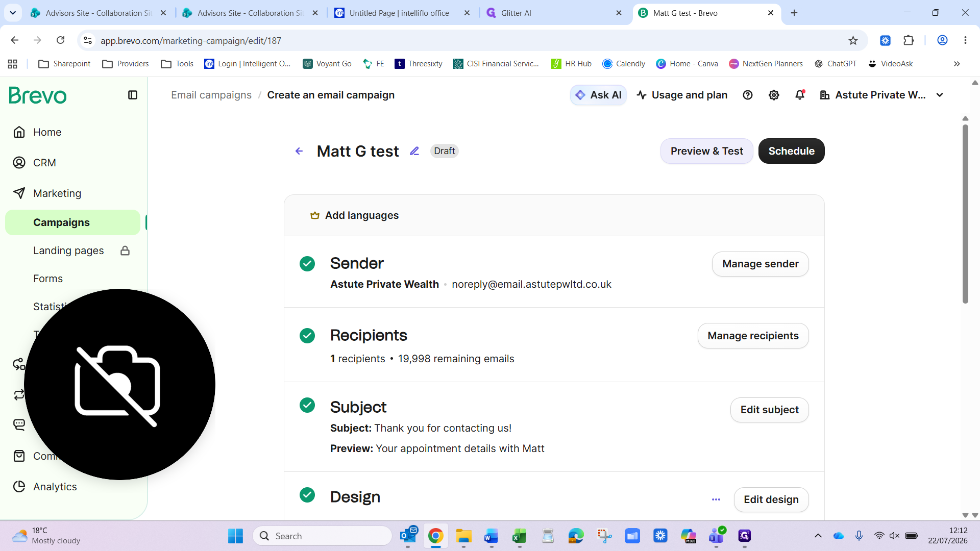The height and width of the screenshot is (551, 980).
Task: Click the Draft status badge
Action: point(445,151)
